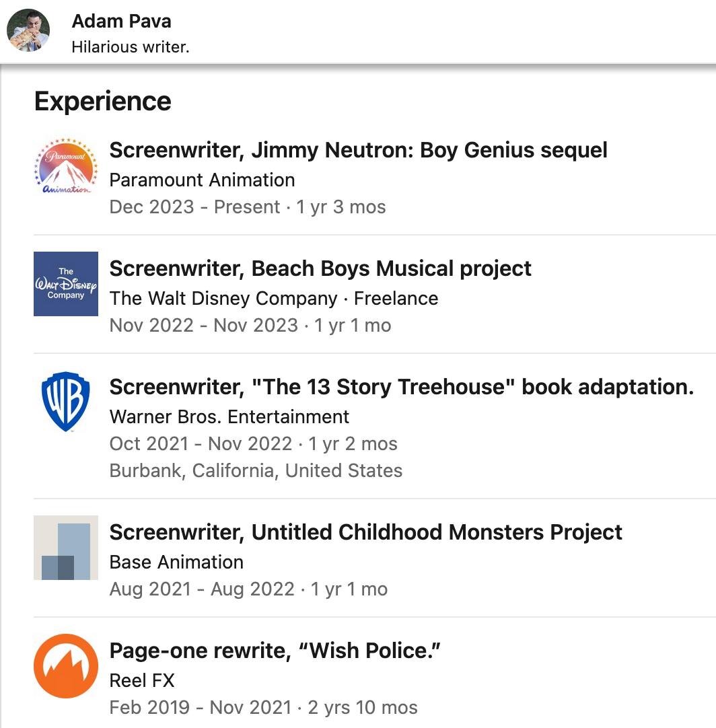Click the Experience section heading
Screen dimensions: 716x728
pos(103,101)
